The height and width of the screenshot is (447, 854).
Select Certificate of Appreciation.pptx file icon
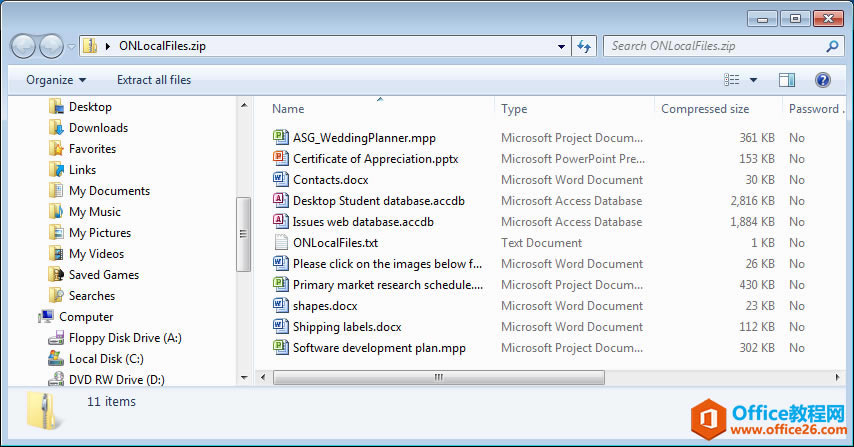click(280, 159)
